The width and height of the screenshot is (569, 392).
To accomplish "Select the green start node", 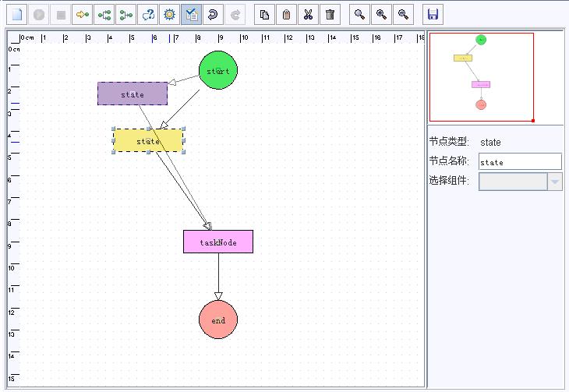I will click(x=218, y=70).
